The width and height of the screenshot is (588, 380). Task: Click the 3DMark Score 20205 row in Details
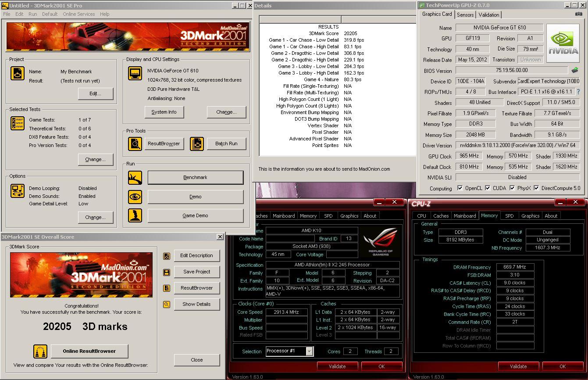[337, 33]
